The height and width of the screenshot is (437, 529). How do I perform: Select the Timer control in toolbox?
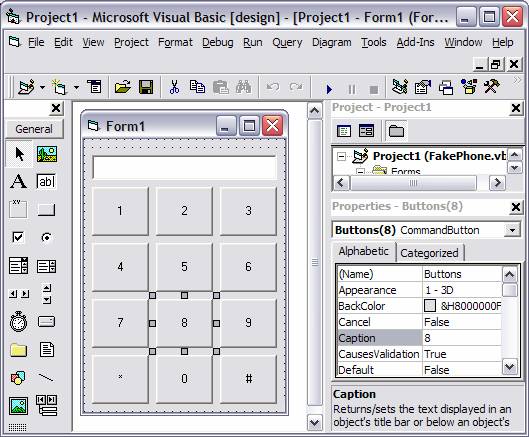click(x=18, y=322)
